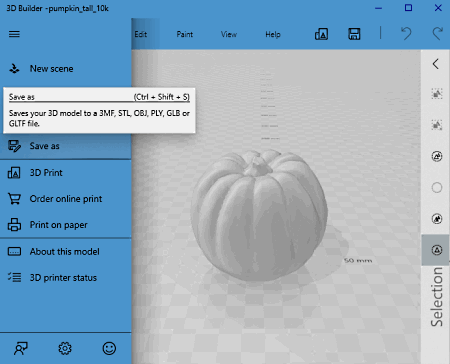This screenshot has width=450, height=364.
Task: Click the highlighted selection mode icon
Action: tap(436, 250)
